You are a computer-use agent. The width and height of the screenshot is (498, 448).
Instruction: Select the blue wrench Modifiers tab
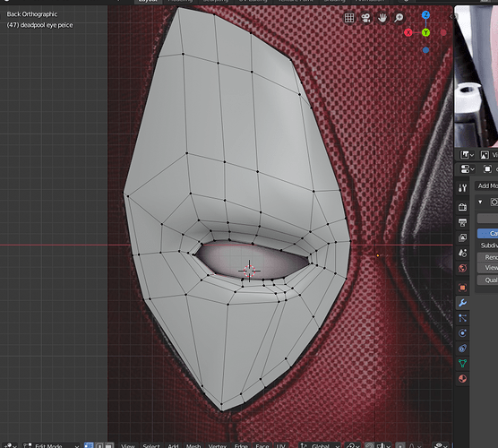tap(462, 303)
